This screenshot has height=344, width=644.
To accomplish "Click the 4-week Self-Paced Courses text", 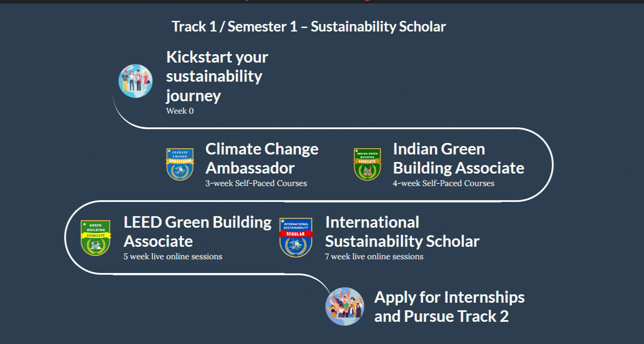I will tap(444, 183).
